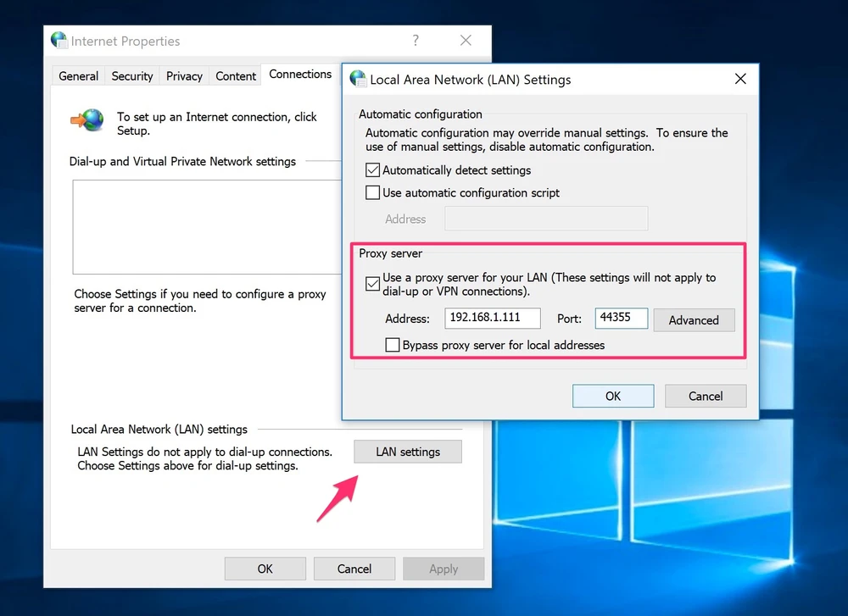Disable Automatically detect settings checkbox
This screenshot has width=848, height=616.
tap(372, 170)
